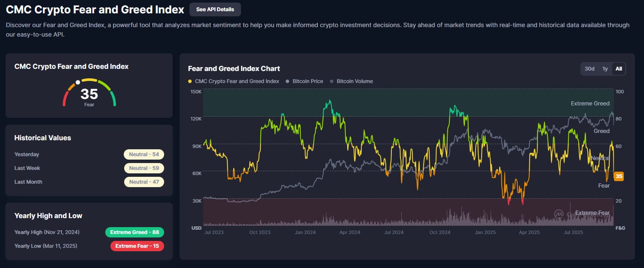The image size is (644, 268).
Task: Click the white gauge needle indicator dot
Action: [x=78, y=82]
